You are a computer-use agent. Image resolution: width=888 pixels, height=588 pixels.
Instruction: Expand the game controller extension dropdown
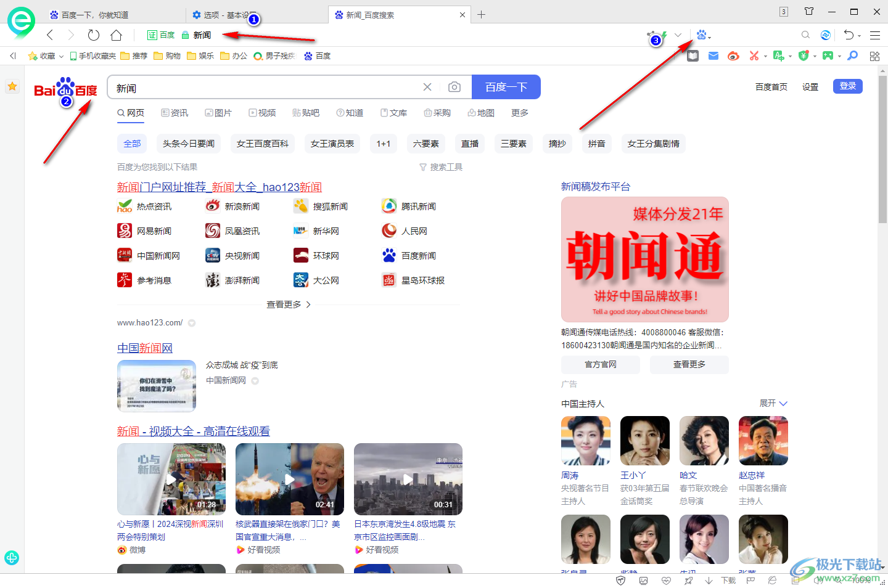839,57
